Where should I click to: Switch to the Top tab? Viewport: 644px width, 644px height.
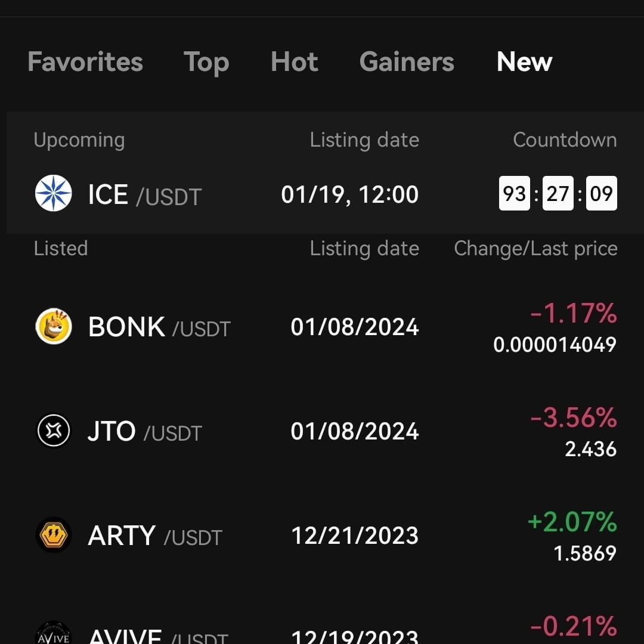[206, 62]
